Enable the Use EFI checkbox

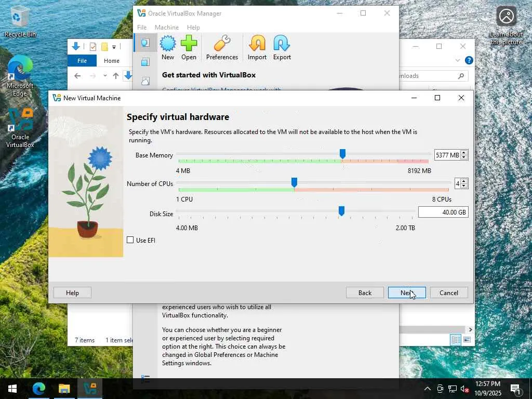(130, 240)
